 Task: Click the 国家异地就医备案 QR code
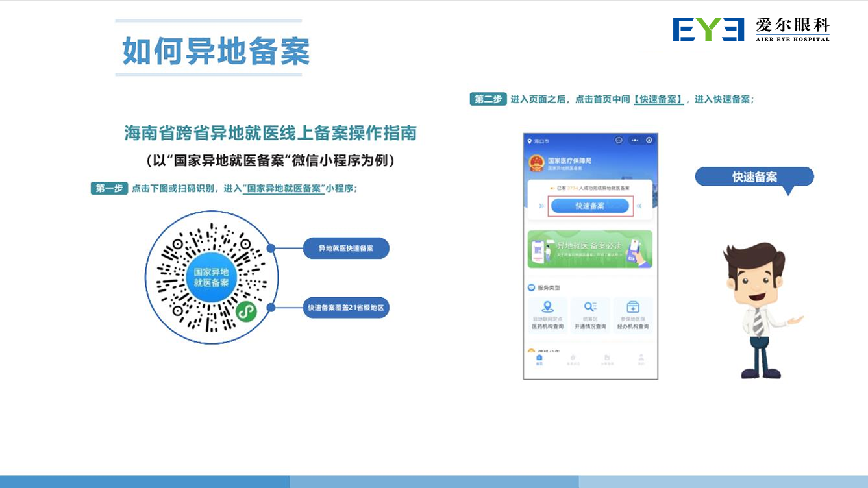point(212,278)
